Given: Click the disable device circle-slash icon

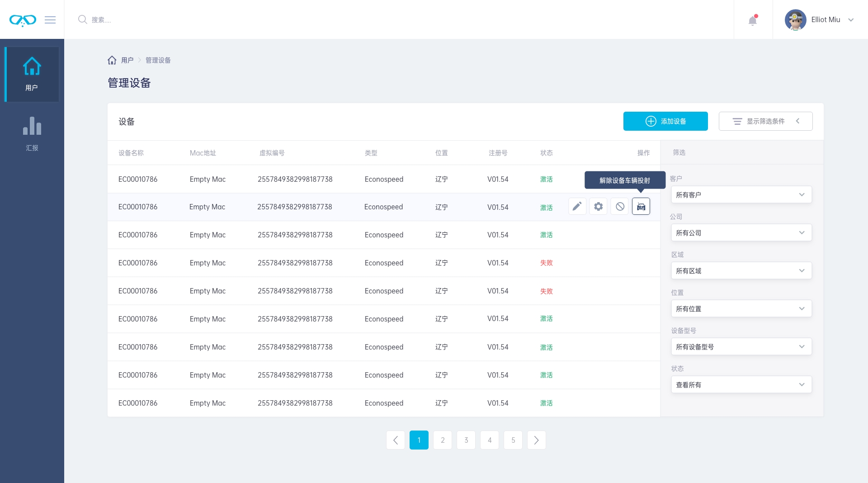Looking at the screenshot, I should click(620, 207).
